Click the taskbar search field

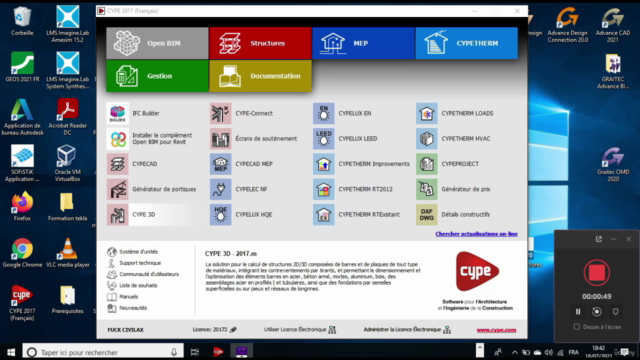102,352
